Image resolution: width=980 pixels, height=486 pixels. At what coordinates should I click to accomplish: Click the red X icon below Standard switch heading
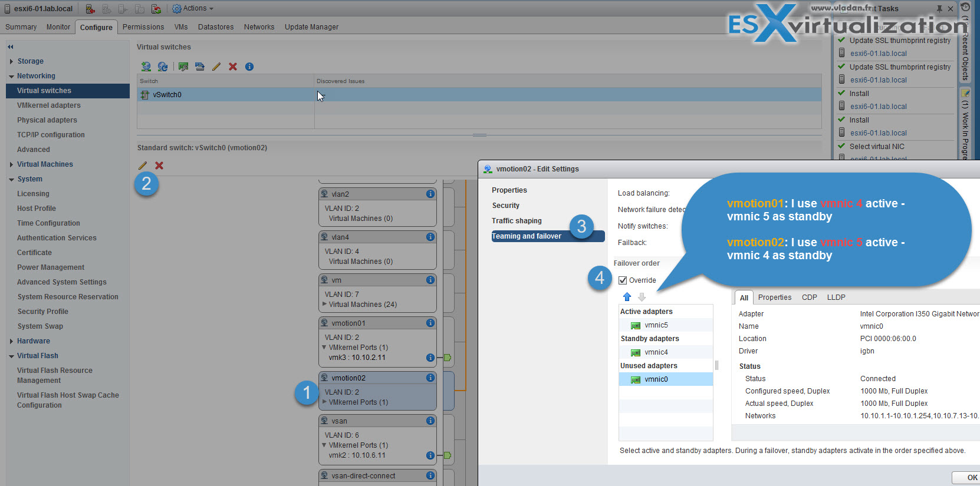[x=159, y=166]
